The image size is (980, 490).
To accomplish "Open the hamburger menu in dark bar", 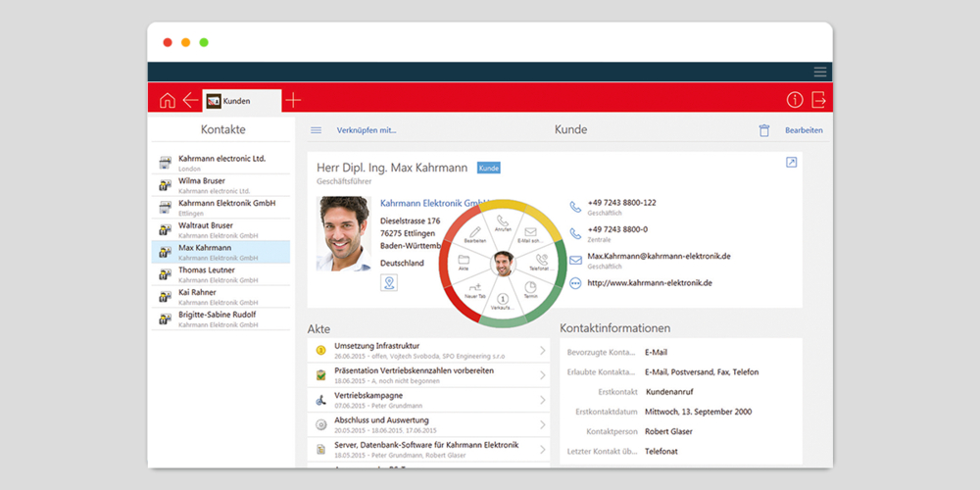I will 820,72.
